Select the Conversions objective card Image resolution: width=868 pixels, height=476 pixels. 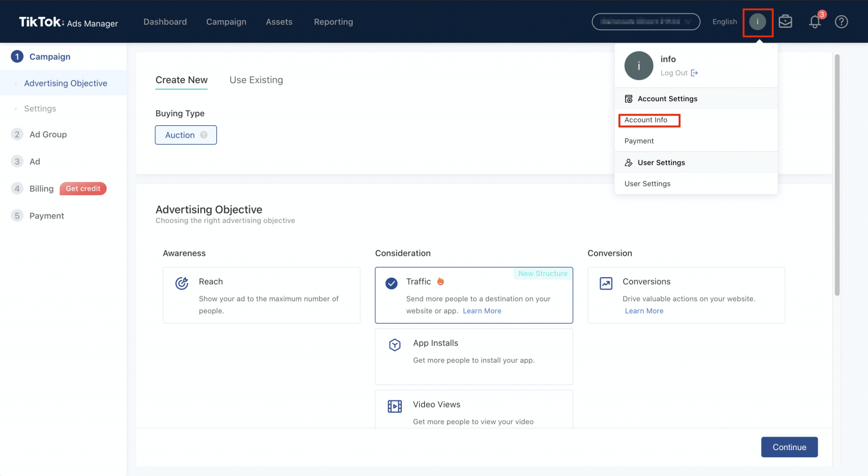[x=685, y=295]
